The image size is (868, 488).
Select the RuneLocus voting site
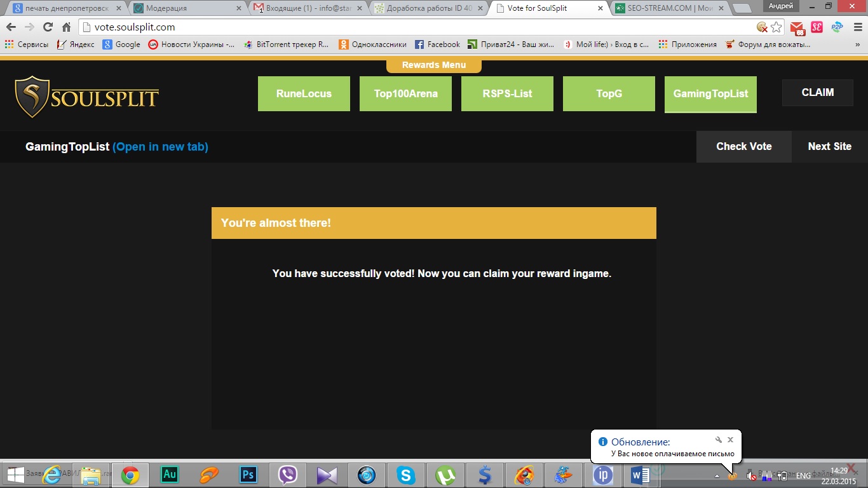(304, 93)
